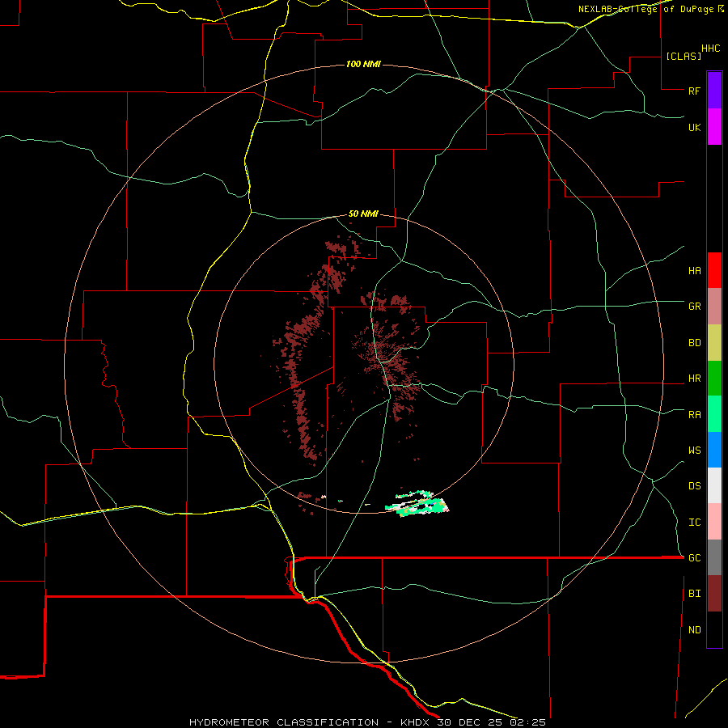This screenshot has width=728, height=728.
Task: Click the KHDX radar site identifier
Action: point(415,722)
